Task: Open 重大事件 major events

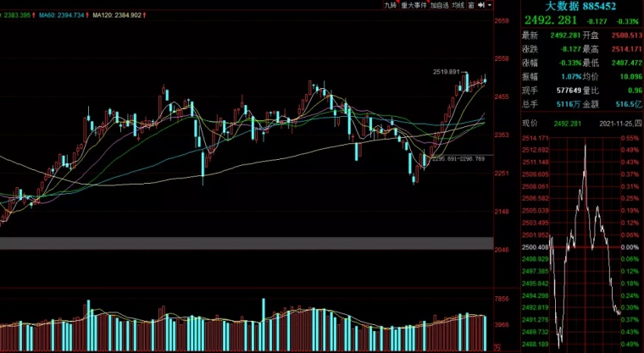Action: [x=414, y=5]
